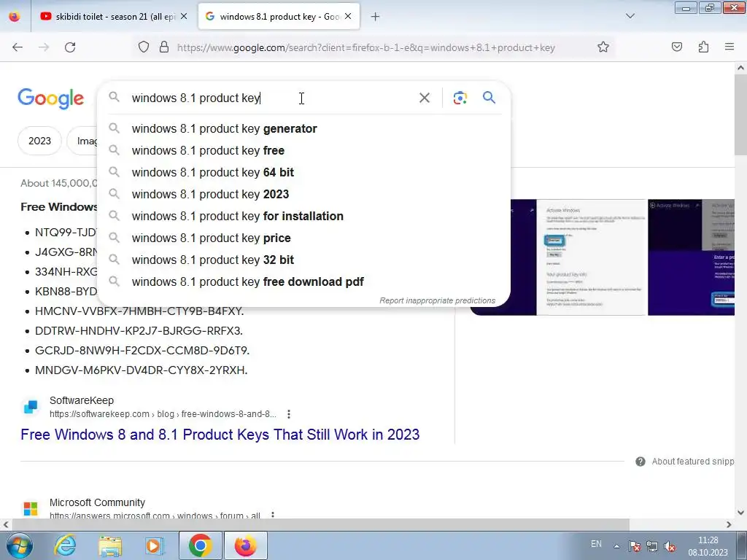Screen dimensions: 747x560
Task: Switch to Google Chrome on the taskbar
Action: point(200,545)
